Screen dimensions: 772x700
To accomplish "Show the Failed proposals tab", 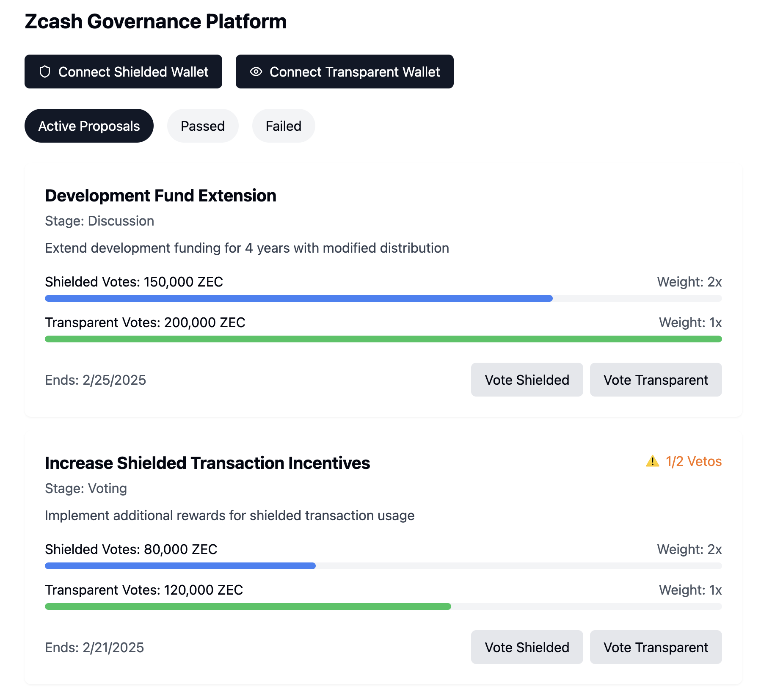I will tap(284, 126).
